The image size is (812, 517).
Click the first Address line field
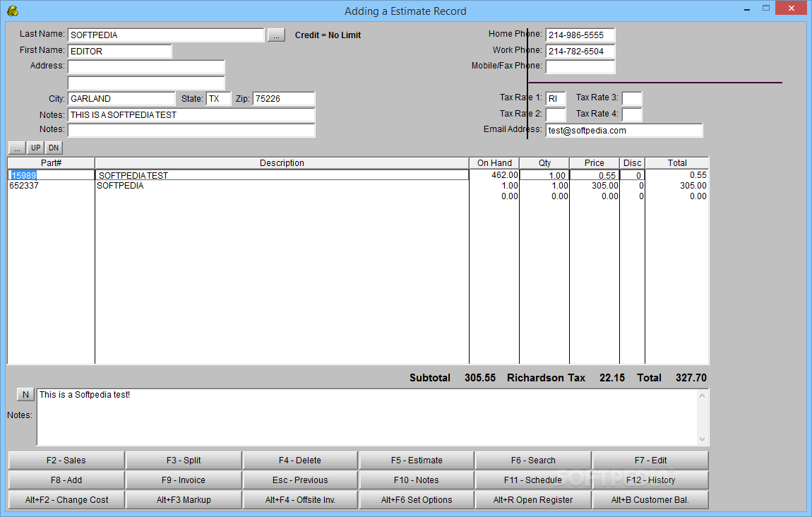(146, 67)
